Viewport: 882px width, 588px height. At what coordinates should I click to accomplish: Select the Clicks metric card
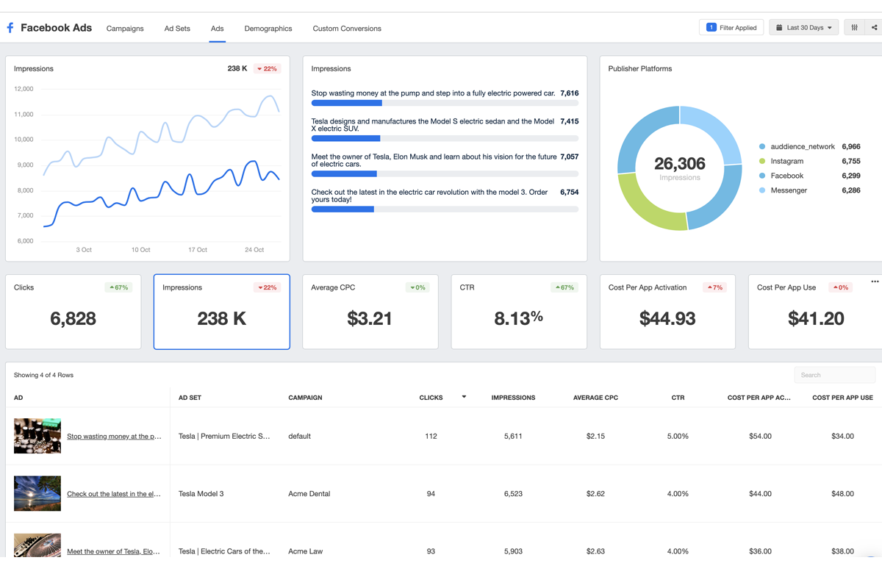[73, 312]
